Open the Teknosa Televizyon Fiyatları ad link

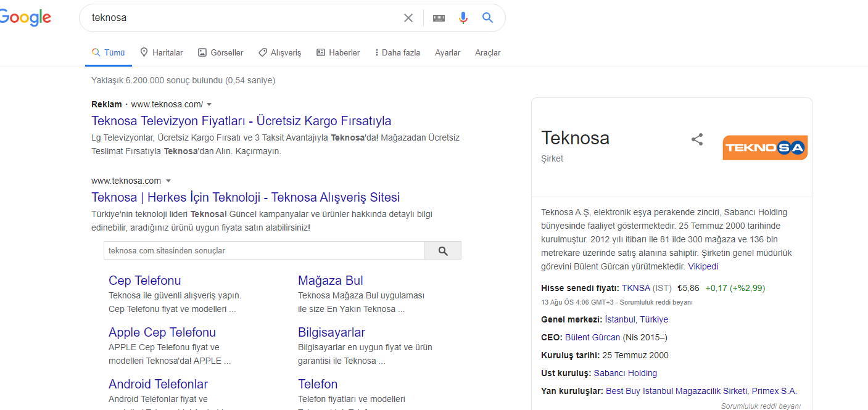tap(241, 121)
